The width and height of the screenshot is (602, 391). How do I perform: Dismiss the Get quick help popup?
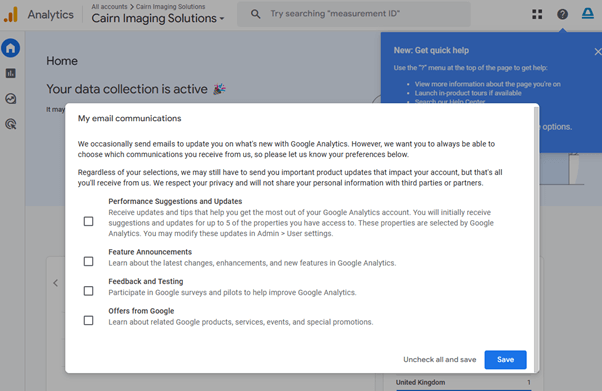pos(598,51)
